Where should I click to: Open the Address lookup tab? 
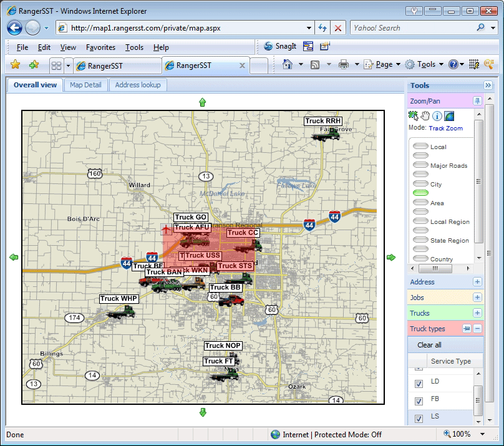tap(137, 85)
